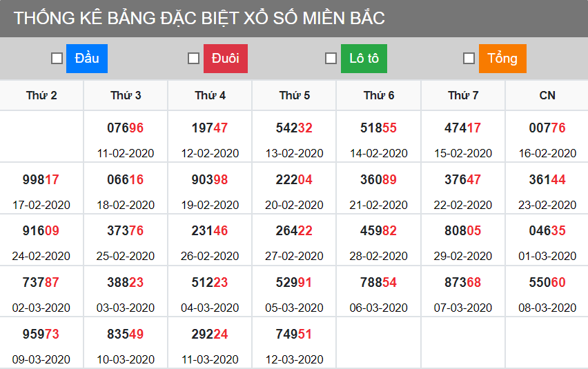Click the number 26422 cell
The image size is (588, 369).
coord(294,231)
